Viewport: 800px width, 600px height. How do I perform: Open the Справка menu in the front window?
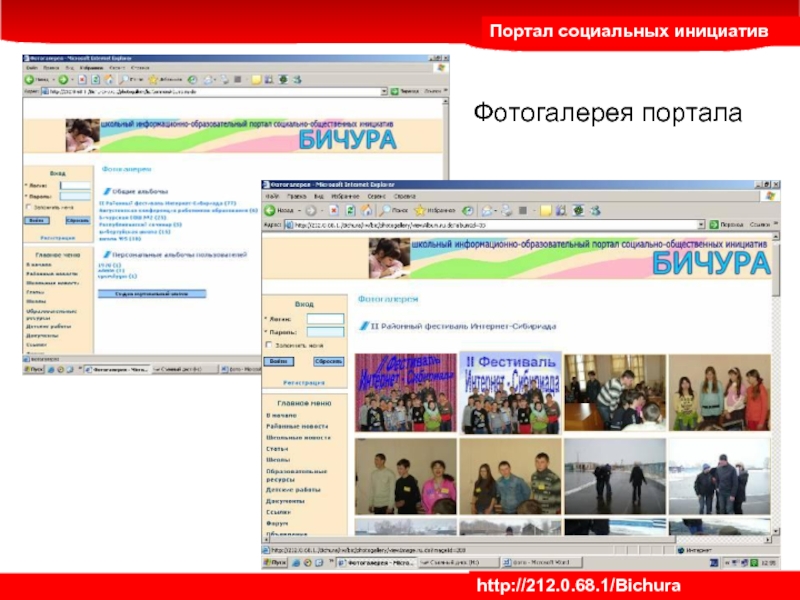pyautogui.click(x=405, y=196)
